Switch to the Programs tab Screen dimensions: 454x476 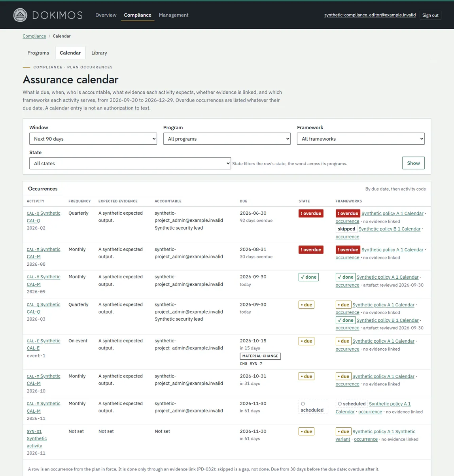[x=38, y=53]
